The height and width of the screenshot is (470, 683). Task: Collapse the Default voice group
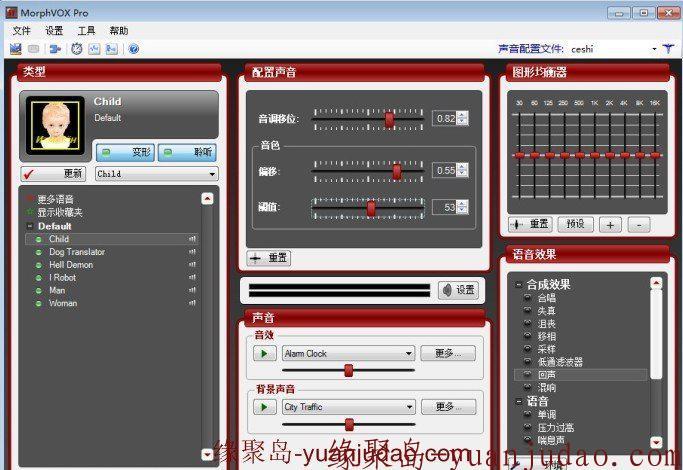click(30, 226)
